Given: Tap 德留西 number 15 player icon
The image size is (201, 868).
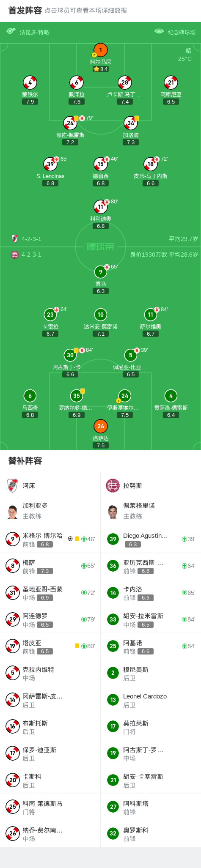Looking at the screenshot, I should 100,164.
